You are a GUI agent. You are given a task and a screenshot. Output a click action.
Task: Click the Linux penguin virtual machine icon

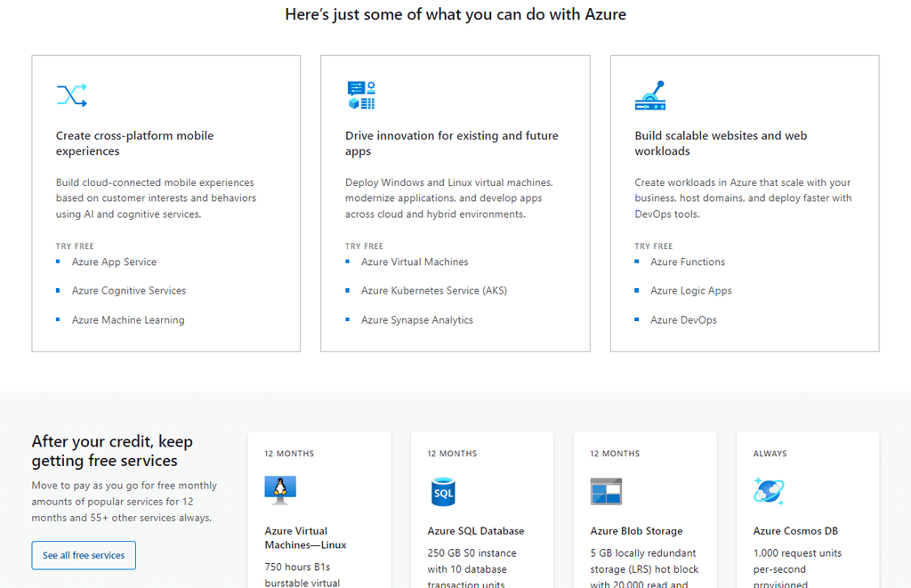pos(280,490)
